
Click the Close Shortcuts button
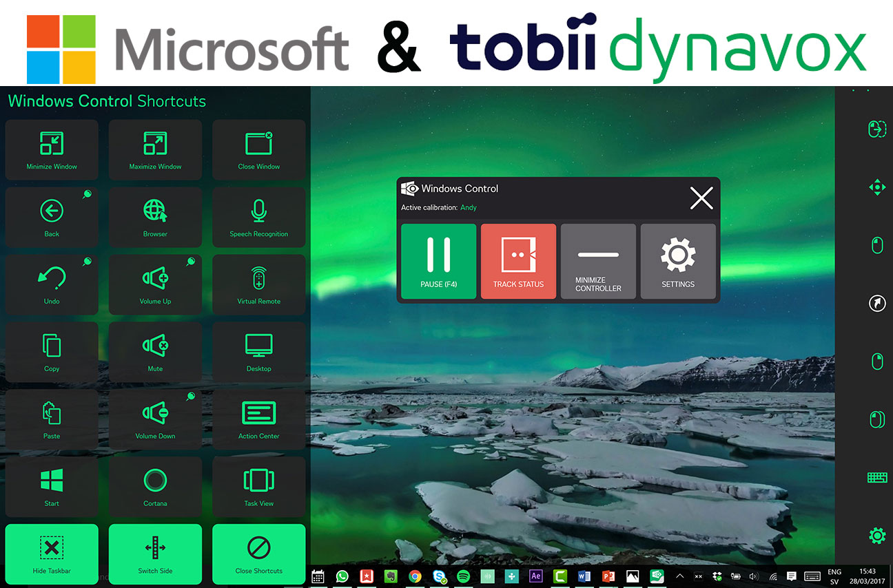[259, 554]
